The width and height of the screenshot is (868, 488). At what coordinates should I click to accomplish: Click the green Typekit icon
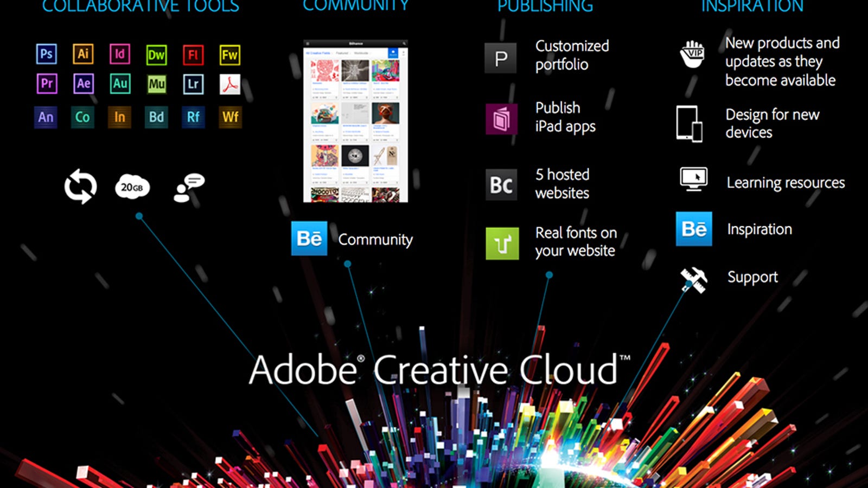coord(502,243)
